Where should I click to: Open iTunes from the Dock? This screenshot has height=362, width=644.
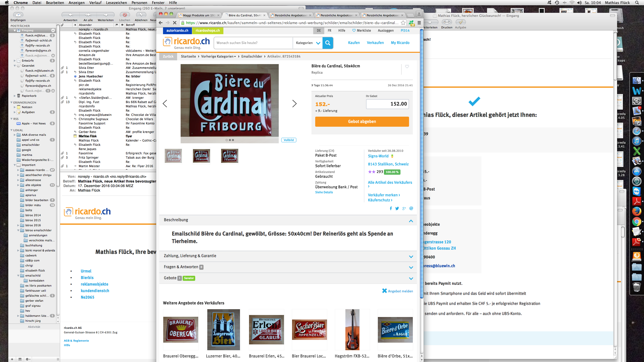pyautogui.click(x=636, y=141)
